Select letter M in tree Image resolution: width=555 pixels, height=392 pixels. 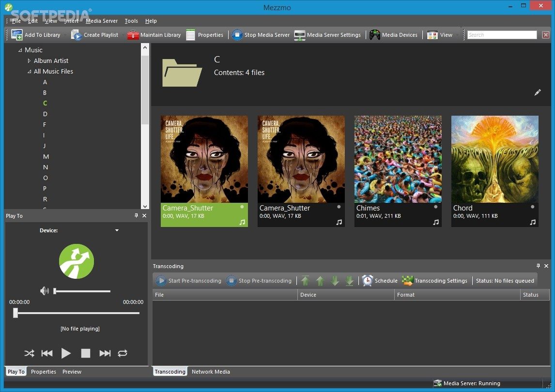(x=46, y=157)
